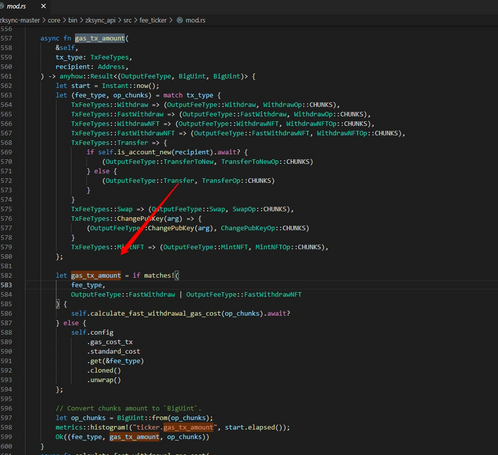
Task: Open the core breadcrumb folder
Action: pos(54,20)
